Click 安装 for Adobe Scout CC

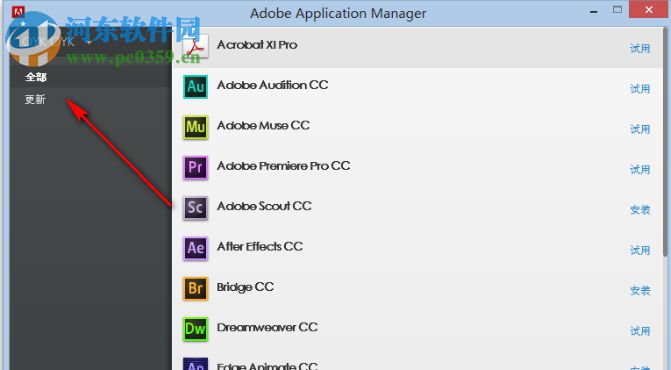coord(640,210)
